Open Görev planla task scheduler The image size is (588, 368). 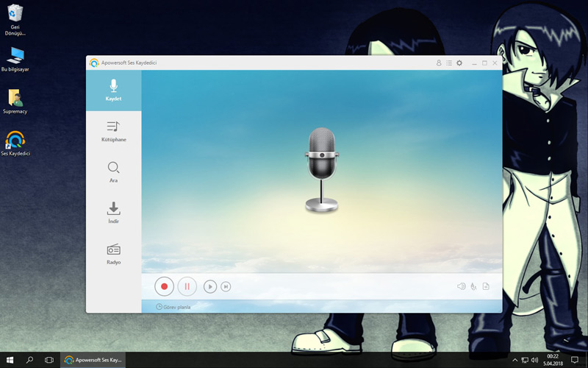click(173, 307)
